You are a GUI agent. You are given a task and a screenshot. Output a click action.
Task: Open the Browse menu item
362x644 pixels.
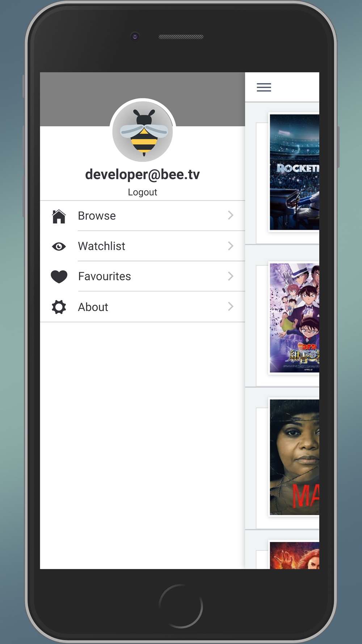(x=143, y=216)
